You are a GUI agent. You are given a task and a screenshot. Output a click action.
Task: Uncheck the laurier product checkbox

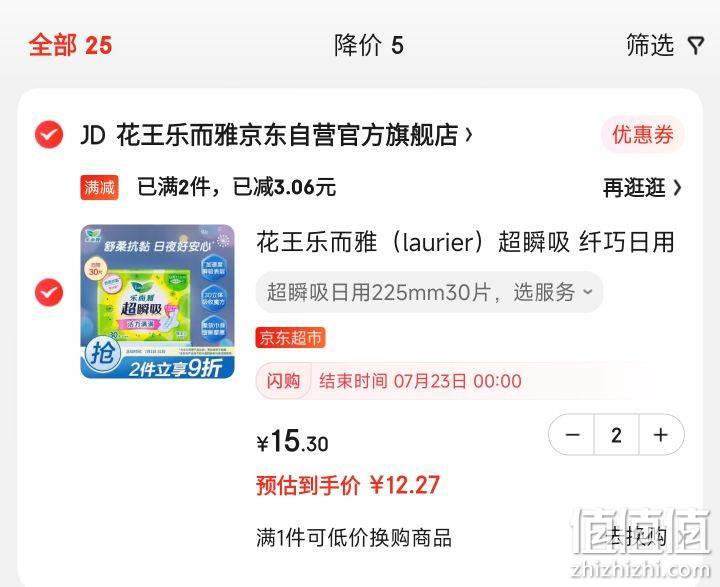(49, 292)
